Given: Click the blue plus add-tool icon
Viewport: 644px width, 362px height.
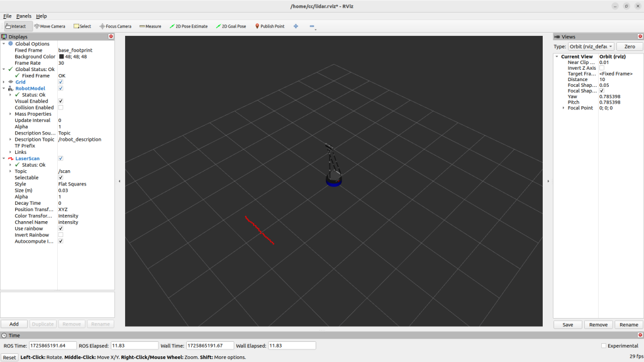Looking at the screenshot, I should (296, 26).
